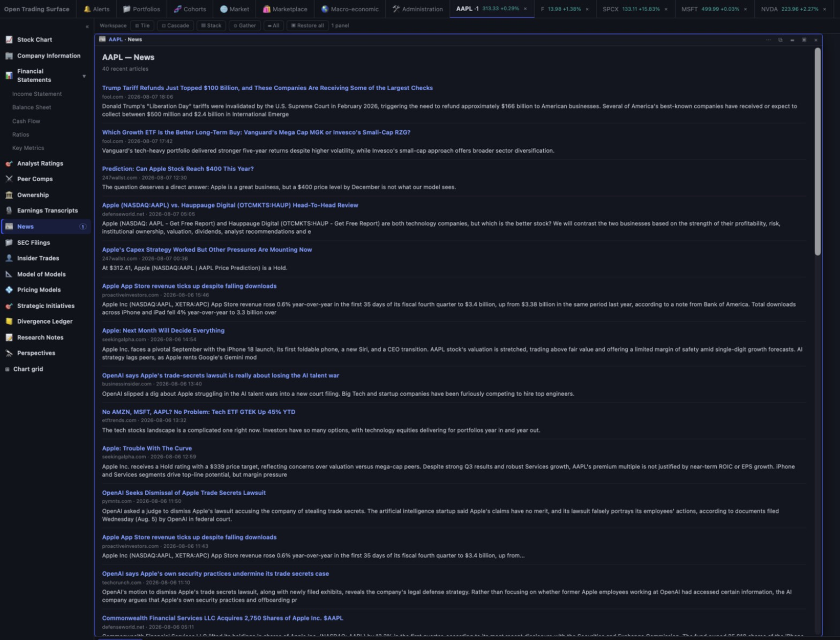Image resolution: width=840 pixels, height=640 pixels.
Task: Click the News panel vertical scrollbar thumb
Action: coord(817,152)
